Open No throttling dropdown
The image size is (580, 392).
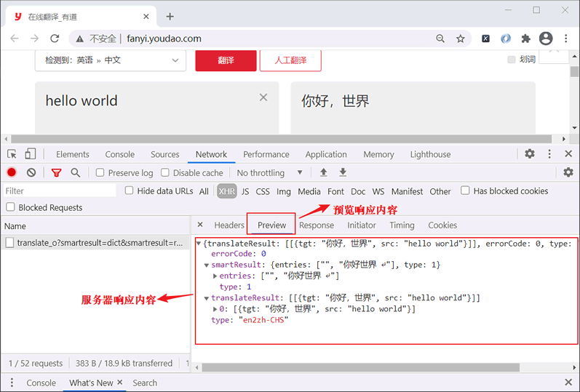point(270,172)
